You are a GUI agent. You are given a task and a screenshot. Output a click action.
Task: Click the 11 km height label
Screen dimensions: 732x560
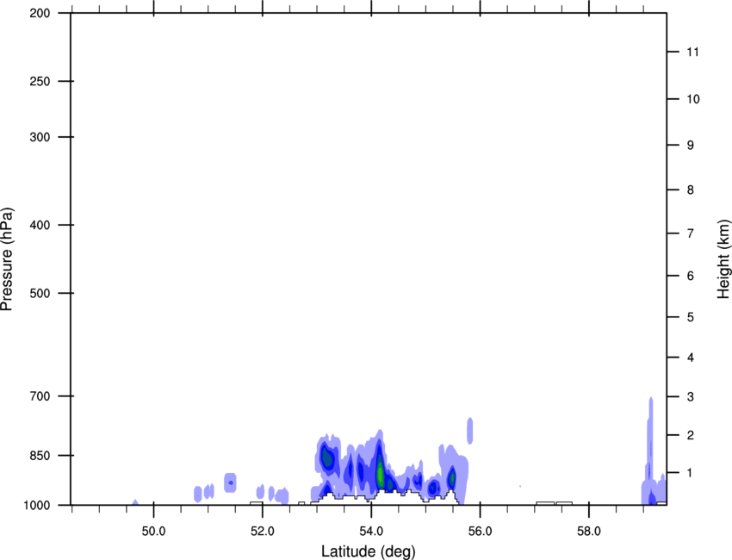tap(692, 52)
